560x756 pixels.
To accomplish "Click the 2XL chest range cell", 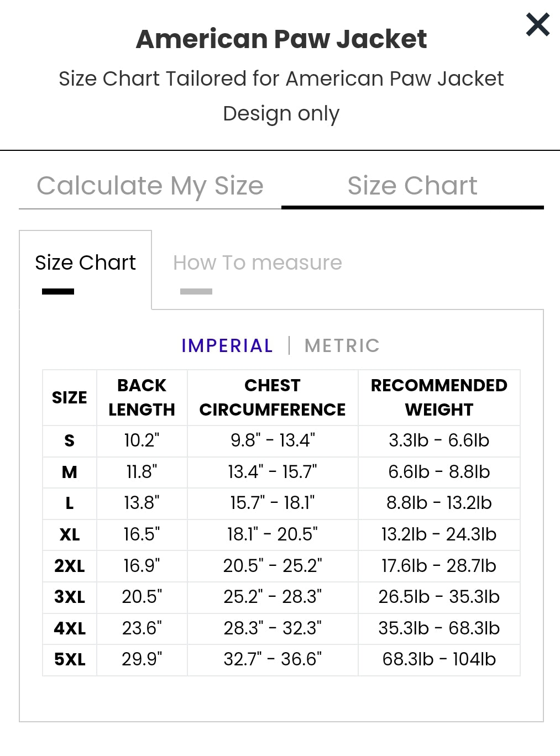I will (x=273, y=566).
